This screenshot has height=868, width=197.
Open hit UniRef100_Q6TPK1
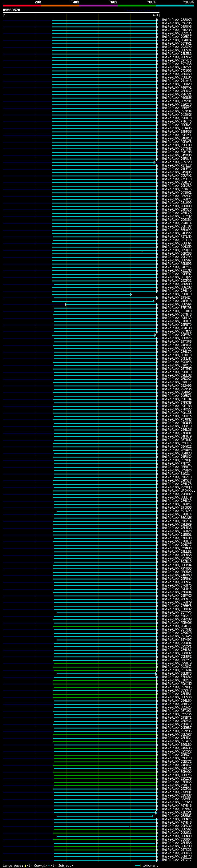point(177,43)
